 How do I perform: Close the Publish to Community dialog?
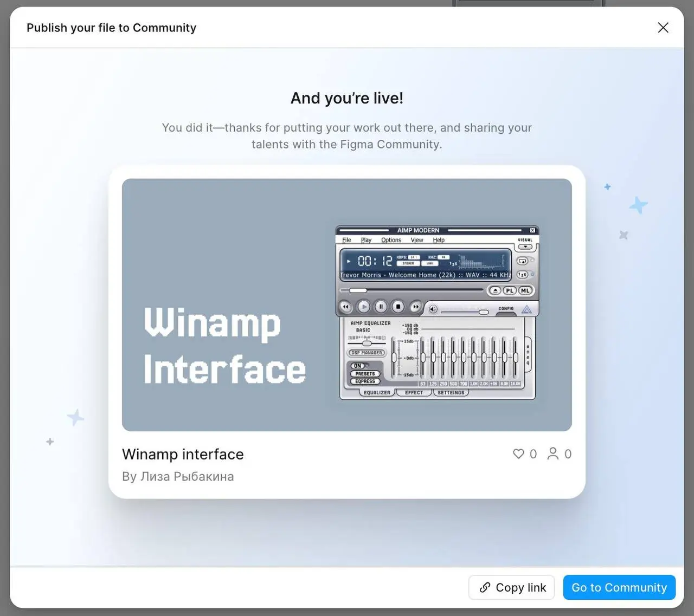pyautogui.click(x=663, y=28)
